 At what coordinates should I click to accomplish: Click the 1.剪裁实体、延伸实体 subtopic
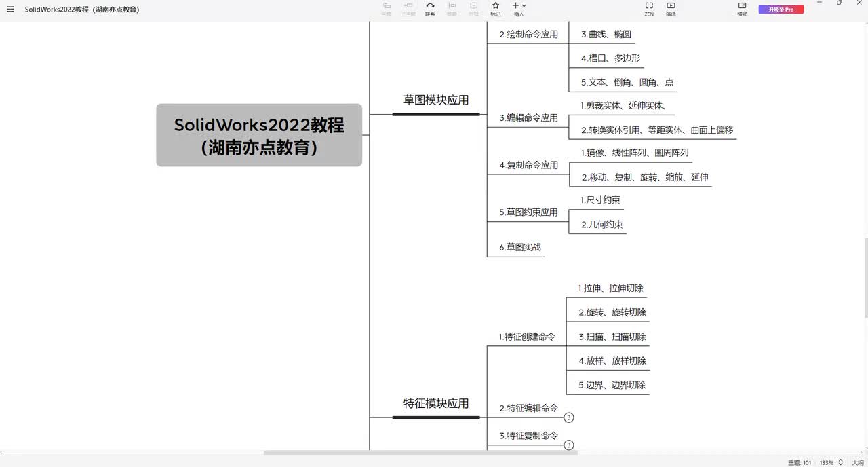(x=624, y=105)
